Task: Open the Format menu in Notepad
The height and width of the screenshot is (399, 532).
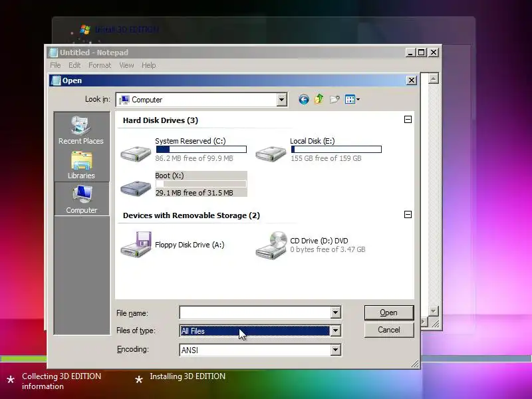Action: pyautogui.click(x=100, y=65)
